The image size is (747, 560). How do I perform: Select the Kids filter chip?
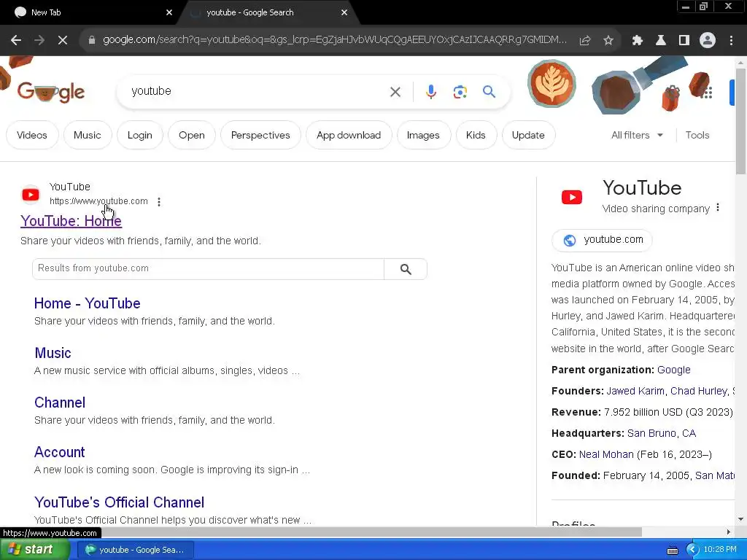[476, 135]
